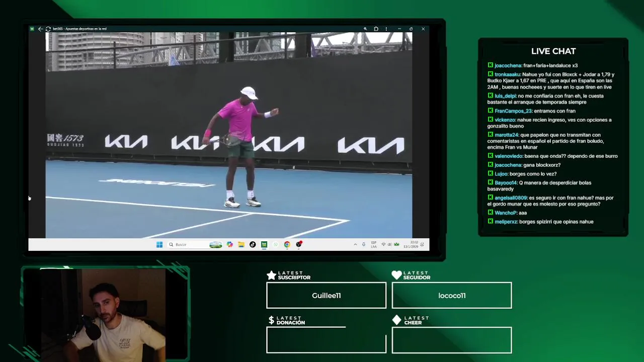
Task: Click the heart icon next to Latest Seguidor
Action: (x=396, y=275)
